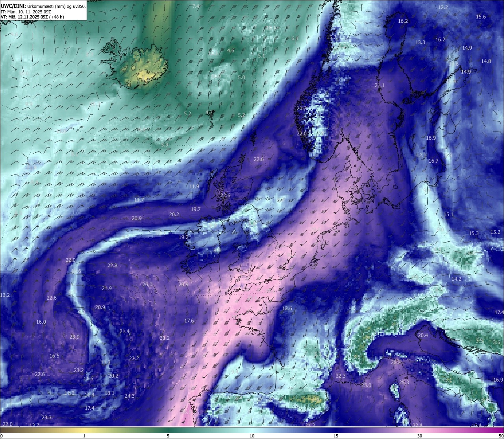Click the value label 7.4

pos(196,6)
